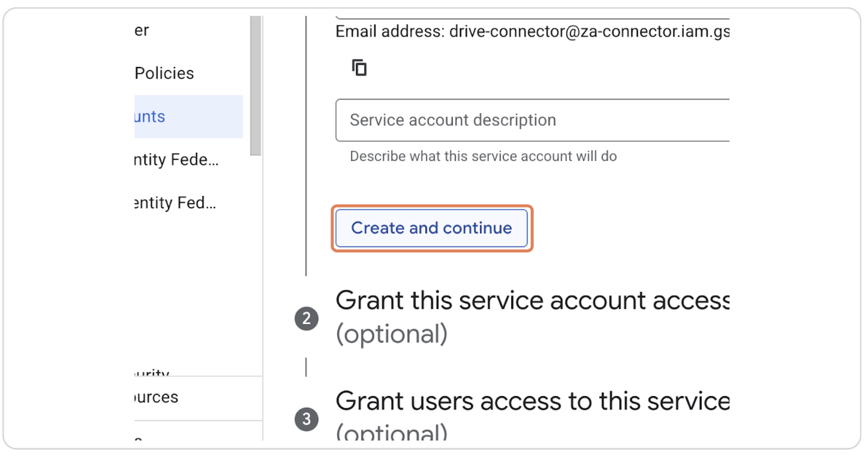Click the input field edge above Email address

pos(532,18)
